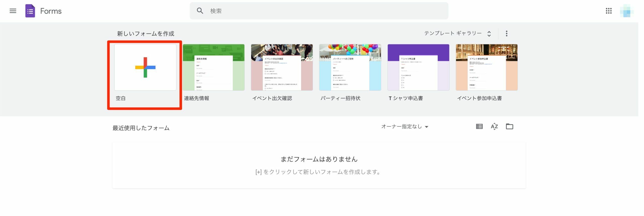Click the 新しいフォームを作成 heading
The width and height of the screenshot is (644, 216).
146,34
